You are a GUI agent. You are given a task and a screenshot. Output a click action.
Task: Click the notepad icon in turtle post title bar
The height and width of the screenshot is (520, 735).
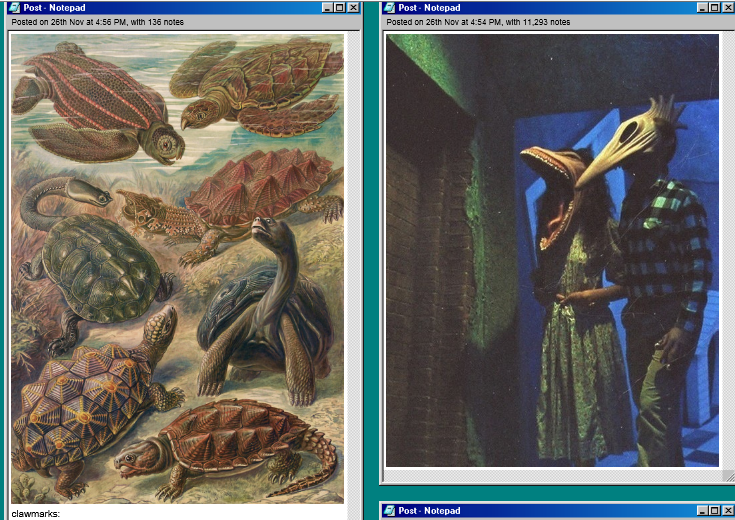click(14, 8)
